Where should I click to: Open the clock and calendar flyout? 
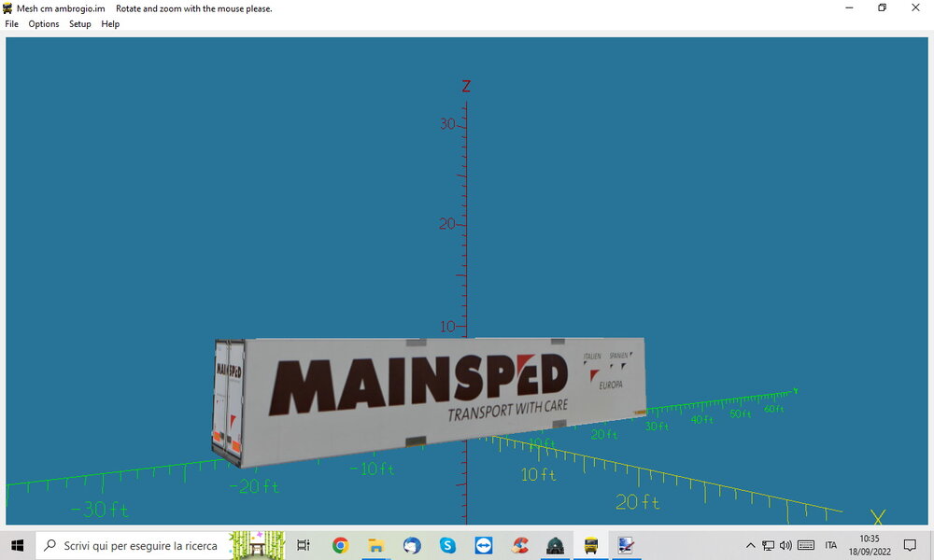pyautogui.click(x=870, y=545)
